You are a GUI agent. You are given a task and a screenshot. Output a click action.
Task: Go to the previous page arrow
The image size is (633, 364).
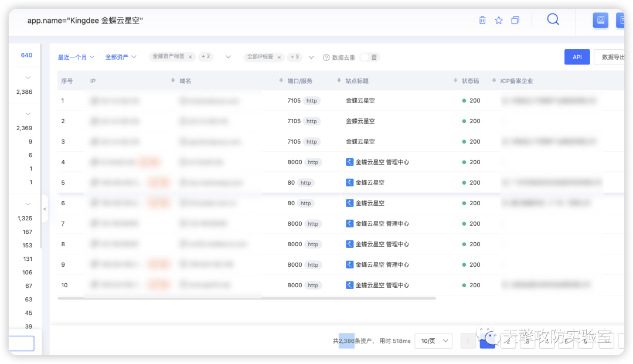pos(468,341)
